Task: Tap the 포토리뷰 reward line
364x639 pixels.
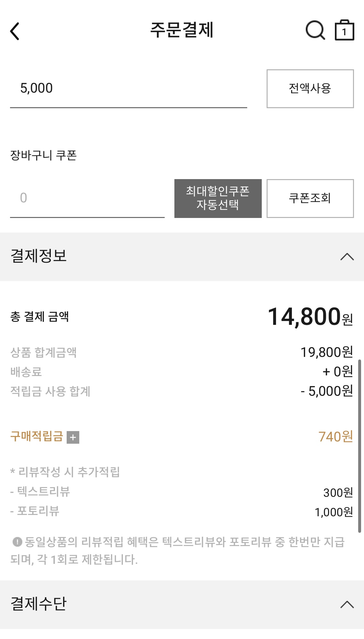Action: [x=38, y=511]
